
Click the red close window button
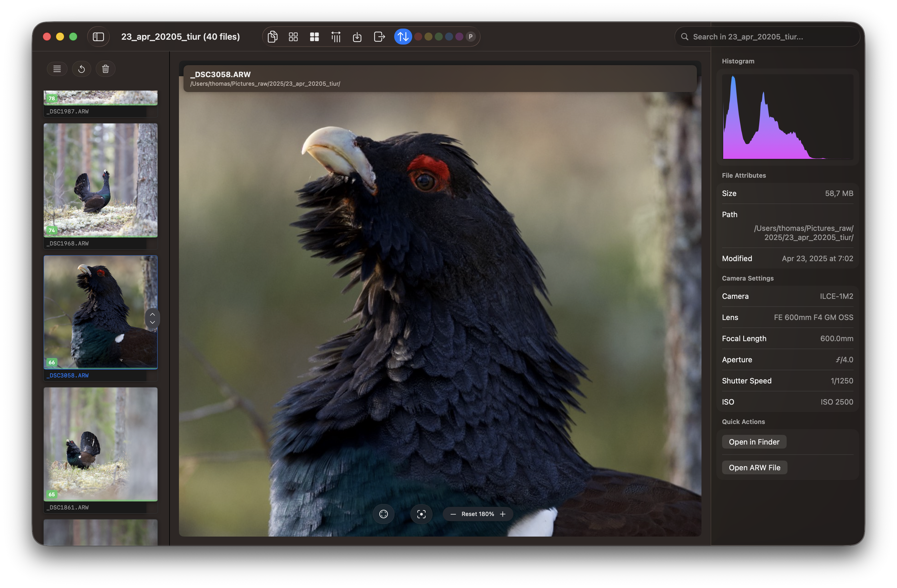tap(47, 37)
